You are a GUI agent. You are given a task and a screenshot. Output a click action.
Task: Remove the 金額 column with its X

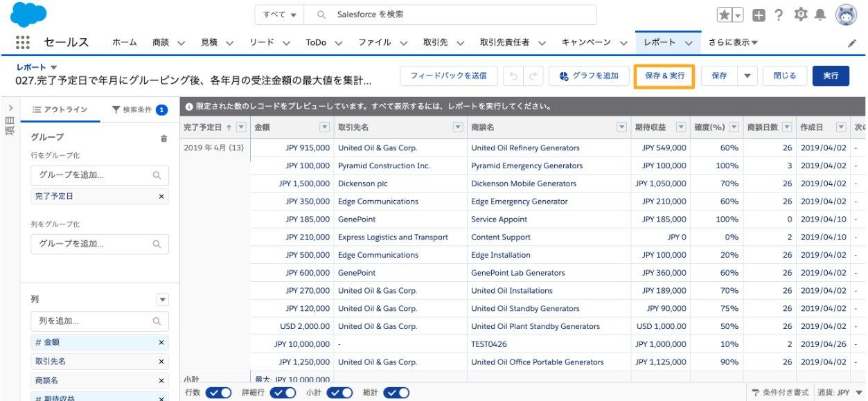coord(161,342)
